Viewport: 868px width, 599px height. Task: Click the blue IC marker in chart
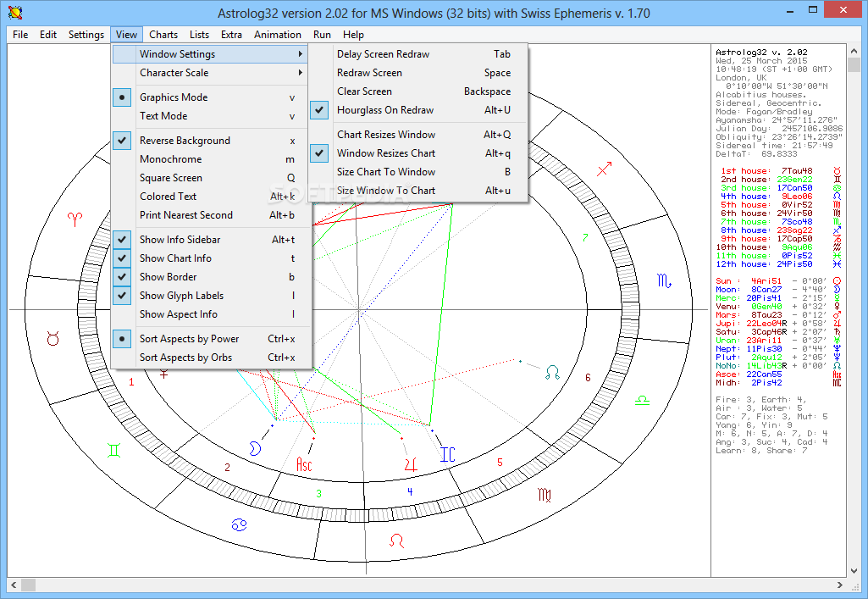point(447,454)
